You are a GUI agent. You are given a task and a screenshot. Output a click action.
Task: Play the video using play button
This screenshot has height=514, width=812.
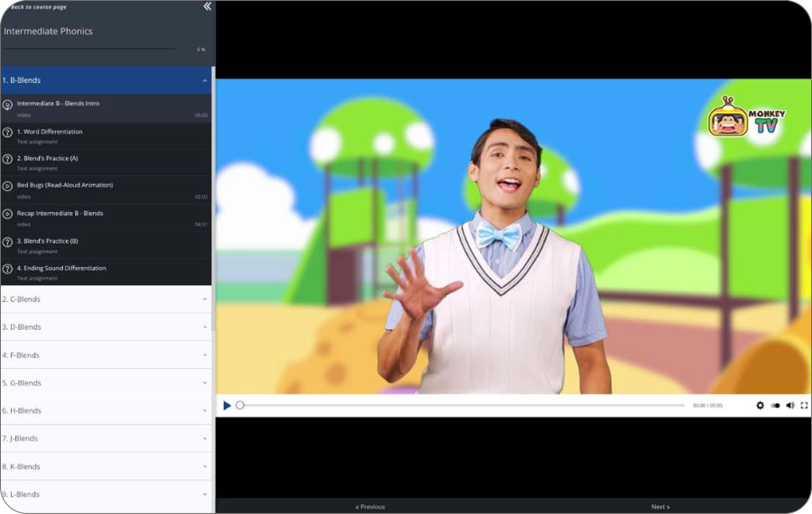tap(227, 406)
